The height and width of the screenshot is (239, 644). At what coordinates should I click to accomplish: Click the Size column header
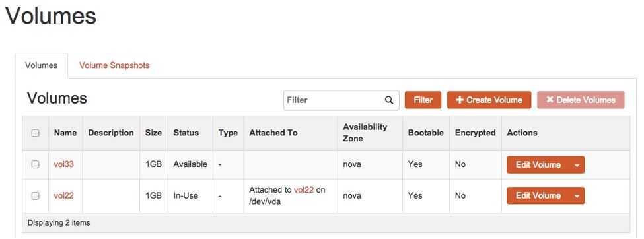pyautogui.click(x=153, y=133)
